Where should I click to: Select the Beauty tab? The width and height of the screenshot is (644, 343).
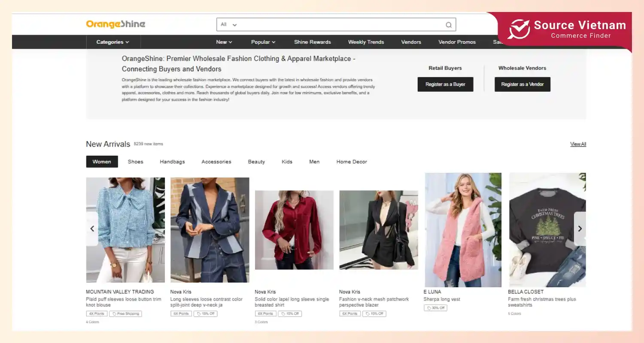coord(256,162)
